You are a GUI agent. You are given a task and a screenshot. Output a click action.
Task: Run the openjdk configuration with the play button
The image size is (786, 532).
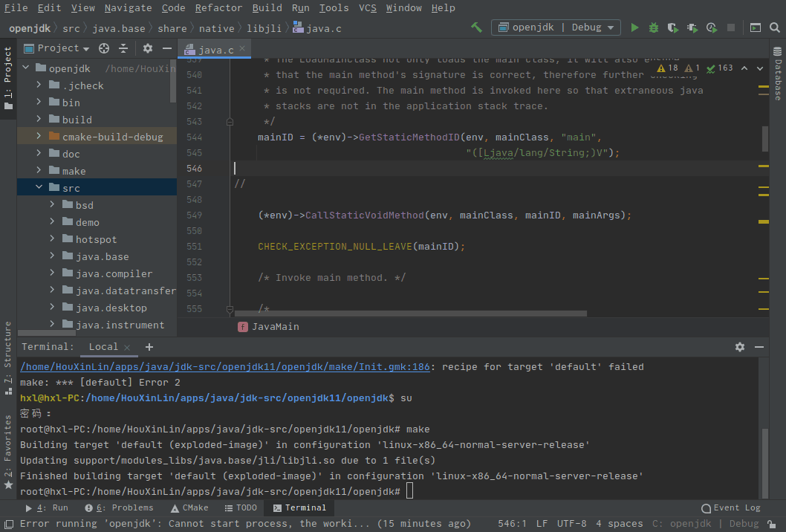634,27
